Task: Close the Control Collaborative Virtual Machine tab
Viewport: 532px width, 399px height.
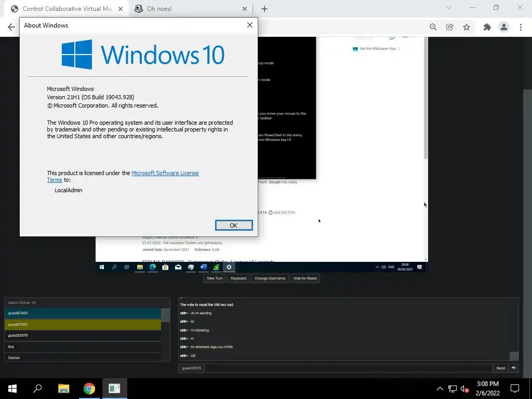Action: [x=121, y=9]
